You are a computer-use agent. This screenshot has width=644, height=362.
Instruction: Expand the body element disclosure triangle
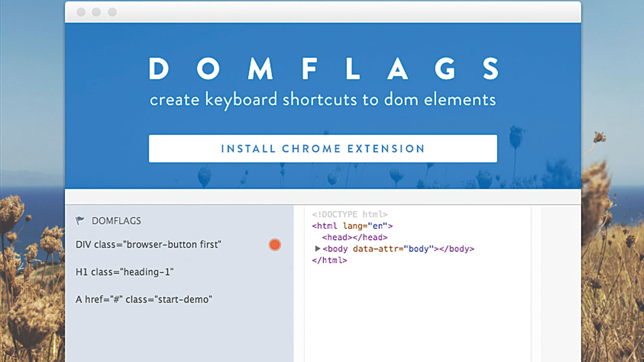(x=318, y=249)
